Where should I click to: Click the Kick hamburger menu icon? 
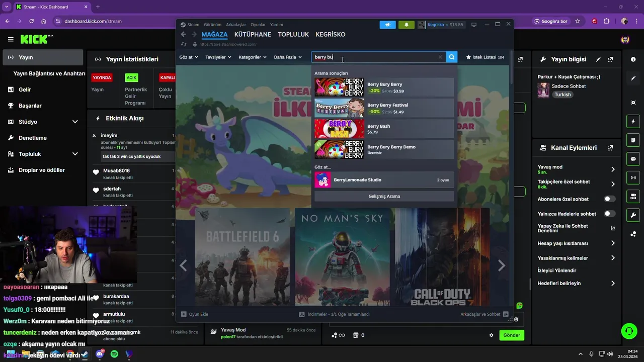11,39
